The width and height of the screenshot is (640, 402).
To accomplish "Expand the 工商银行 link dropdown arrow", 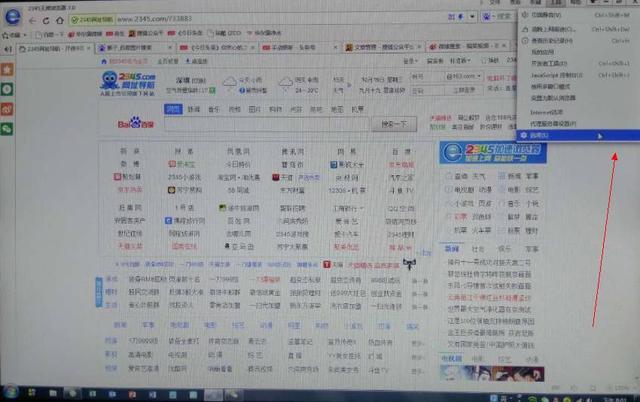I will (362, 209).
